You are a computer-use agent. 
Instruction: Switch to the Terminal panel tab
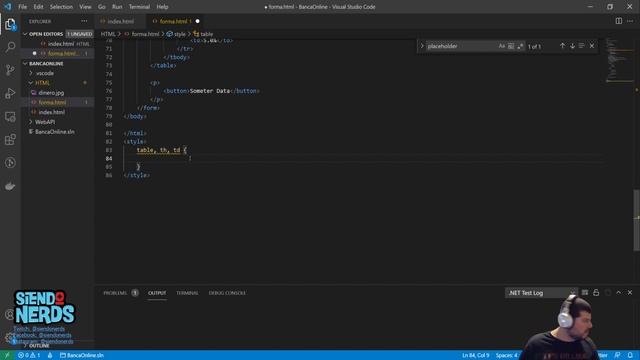(x=187, y=293)
